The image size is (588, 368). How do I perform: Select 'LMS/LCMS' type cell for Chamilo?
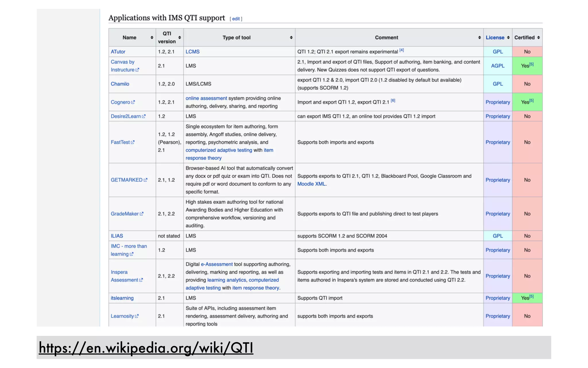click(198, 84)
